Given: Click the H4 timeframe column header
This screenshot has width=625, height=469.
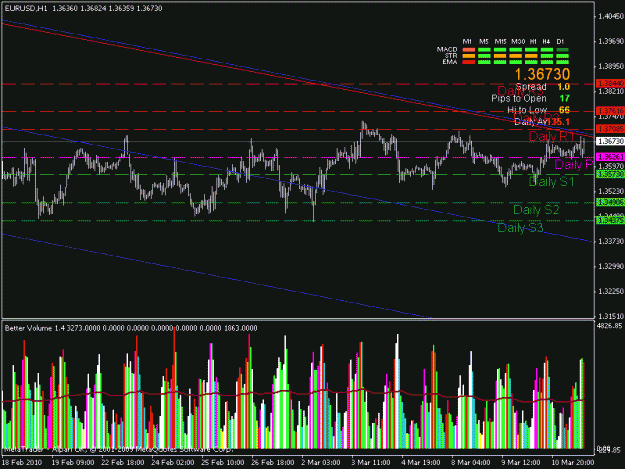Looking at the screenshot, I should point(546,41).
